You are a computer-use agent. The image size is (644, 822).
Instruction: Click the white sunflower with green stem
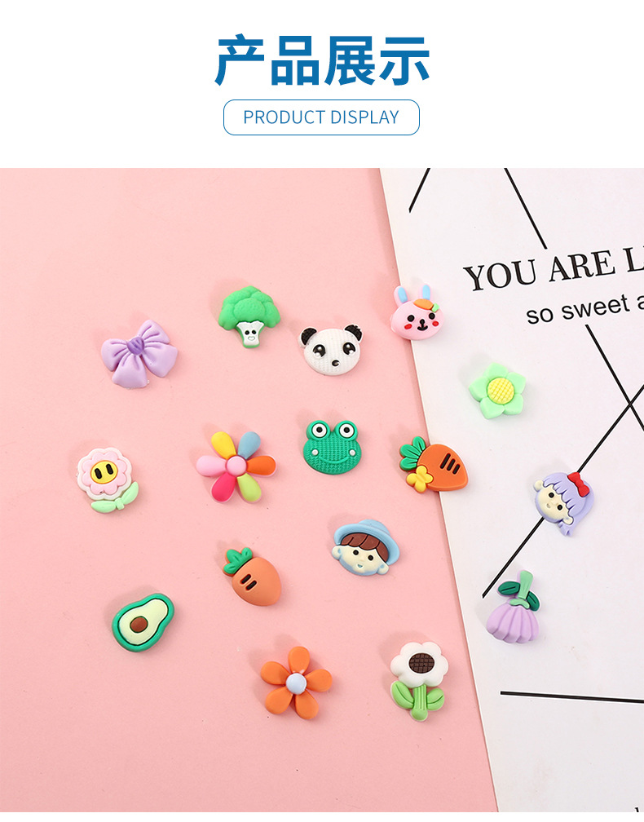coord(419,680)
